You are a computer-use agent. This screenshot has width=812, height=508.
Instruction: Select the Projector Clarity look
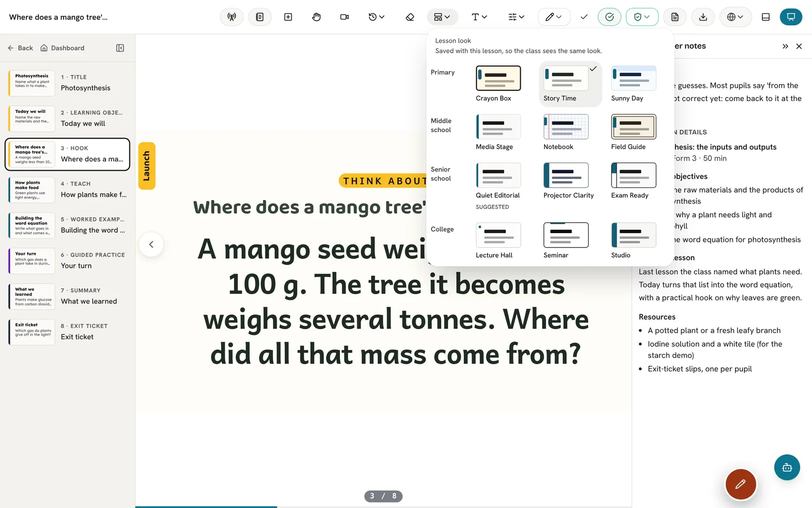pos(568,181)
